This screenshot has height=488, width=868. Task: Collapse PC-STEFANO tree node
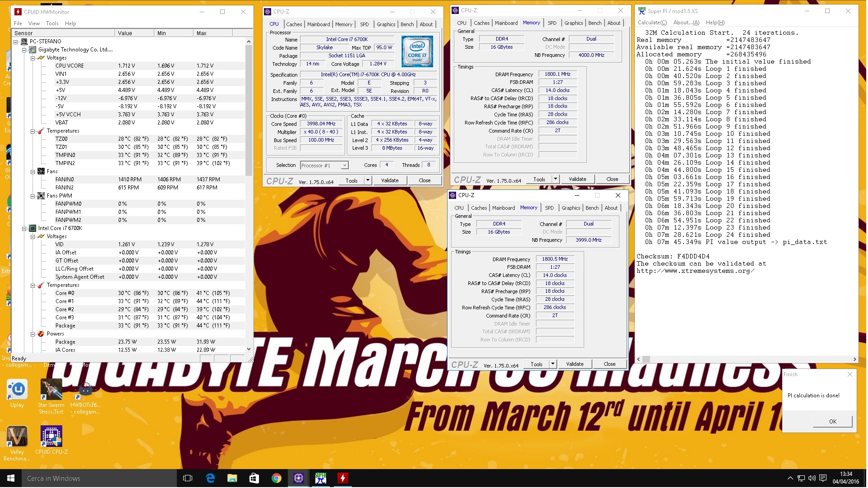[16, 41]
